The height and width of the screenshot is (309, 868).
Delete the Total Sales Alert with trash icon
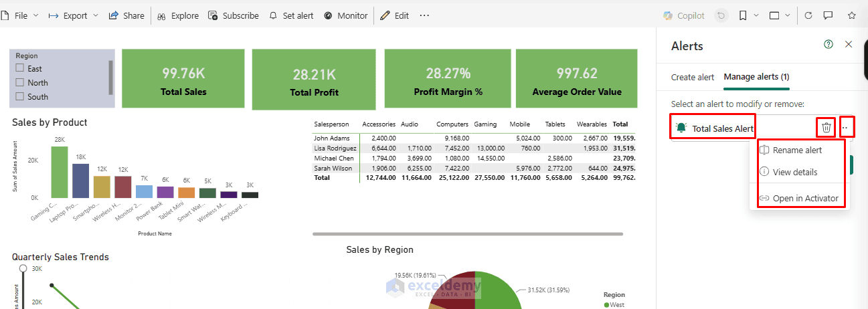[x=827, y=128]
